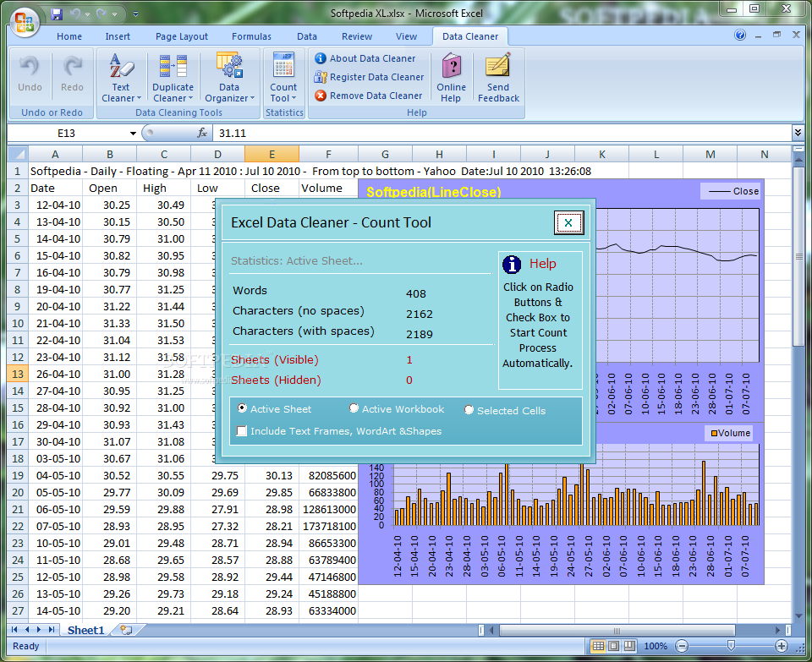This screenshot has width=812, height=662.
Task: Select row 13 header
Action: [x=18, y=374]
